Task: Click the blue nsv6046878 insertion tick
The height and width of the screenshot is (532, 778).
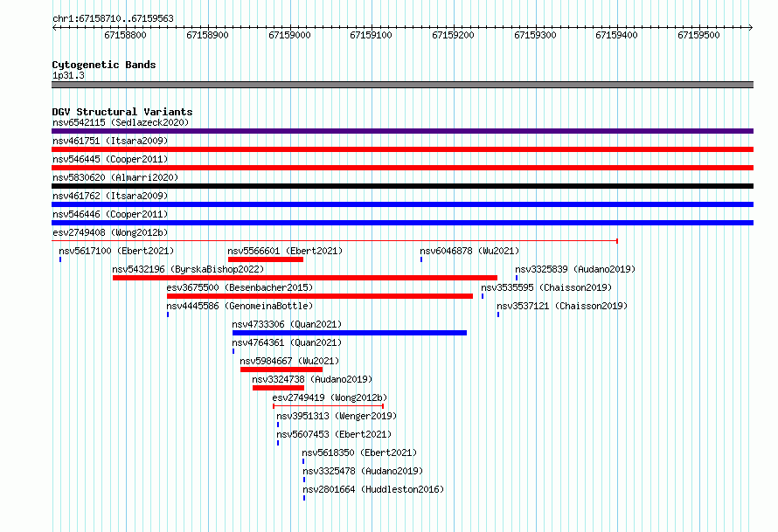Action: (x=421, y=259)
